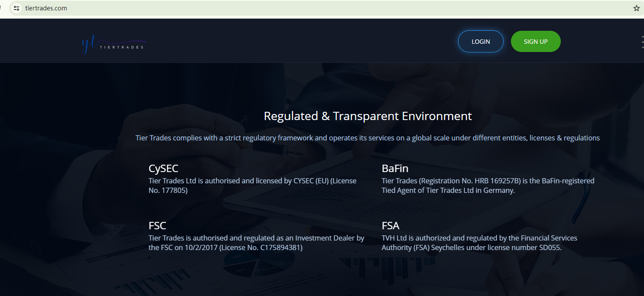Click the Tier Trades logo
Screen dimensions: 644x296
click(x=114, y=44)
